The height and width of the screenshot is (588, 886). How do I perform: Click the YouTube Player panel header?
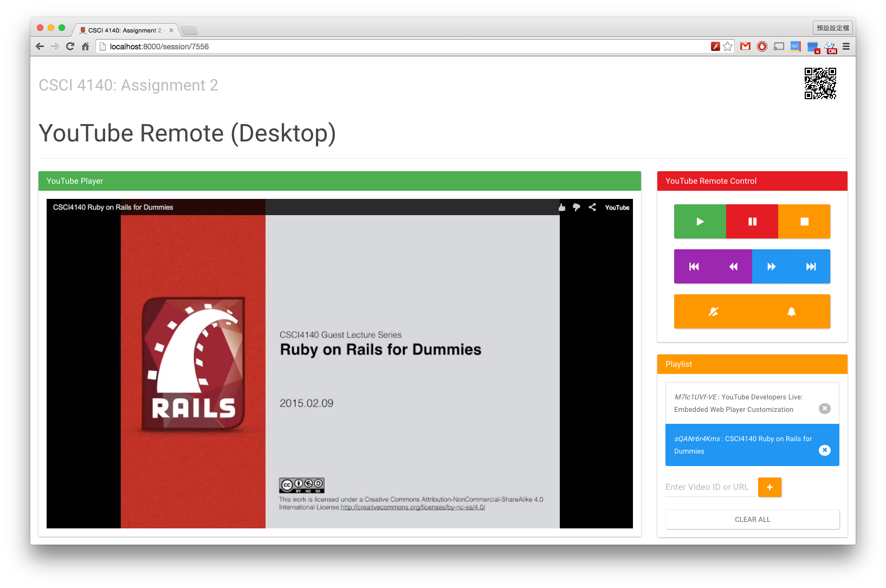[340, 181]
